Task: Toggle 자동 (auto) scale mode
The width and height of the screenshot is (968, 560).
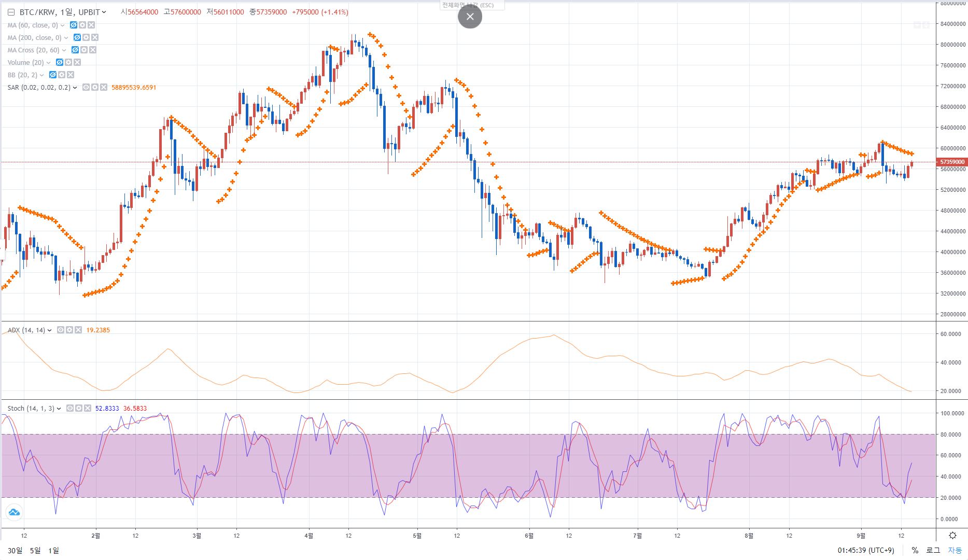Action: coord(955,550)
